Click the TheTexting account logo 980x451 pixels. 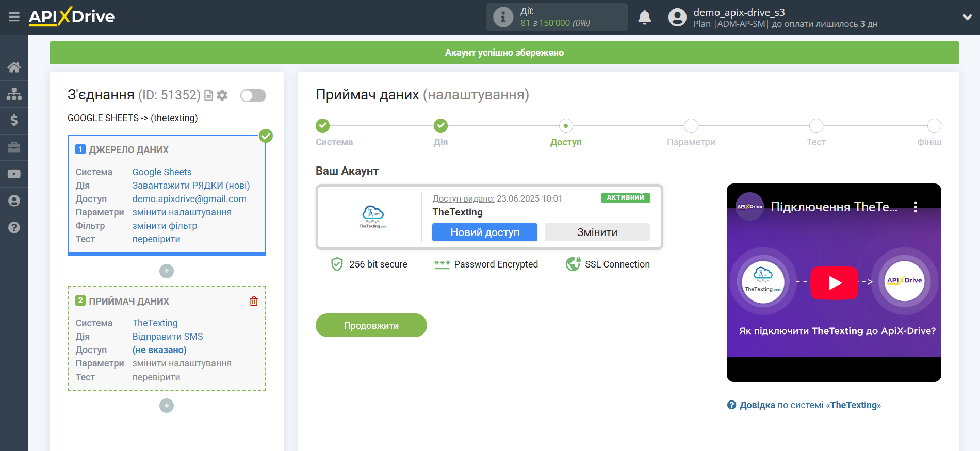[373, 216]
